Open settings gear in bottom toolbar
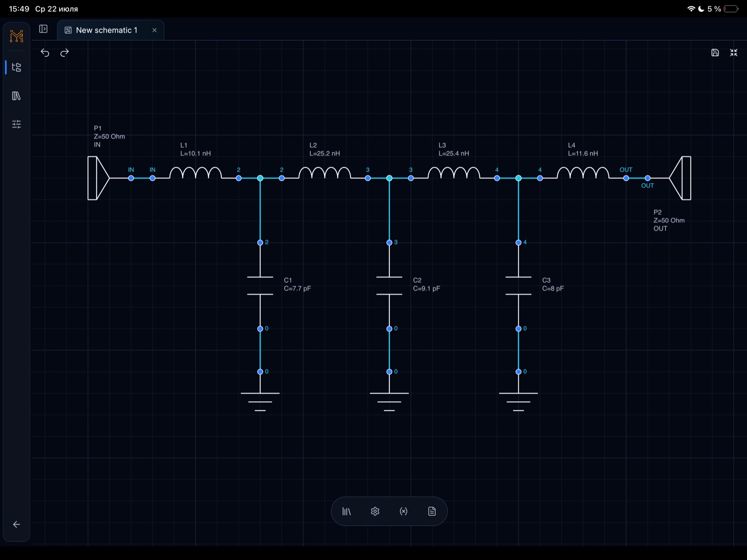This screenshot has width=747, height=560. point(375,511)
